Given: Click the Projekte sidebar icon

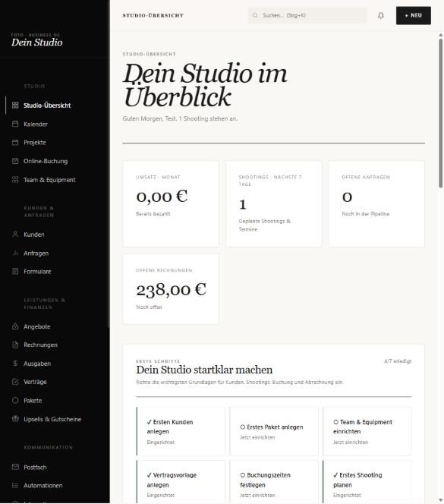Looking at the screenshot, I should pos(15,143).
